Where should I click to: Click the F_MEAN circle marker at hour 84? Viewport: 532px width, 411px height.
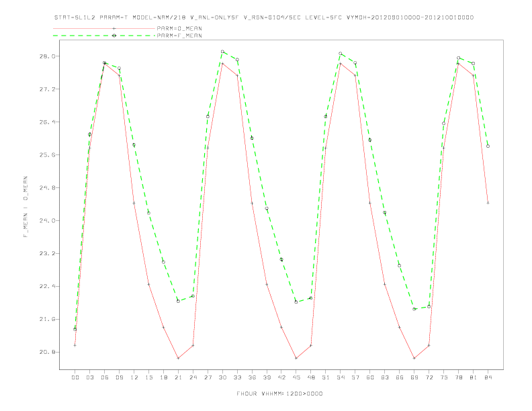point(488,146)
